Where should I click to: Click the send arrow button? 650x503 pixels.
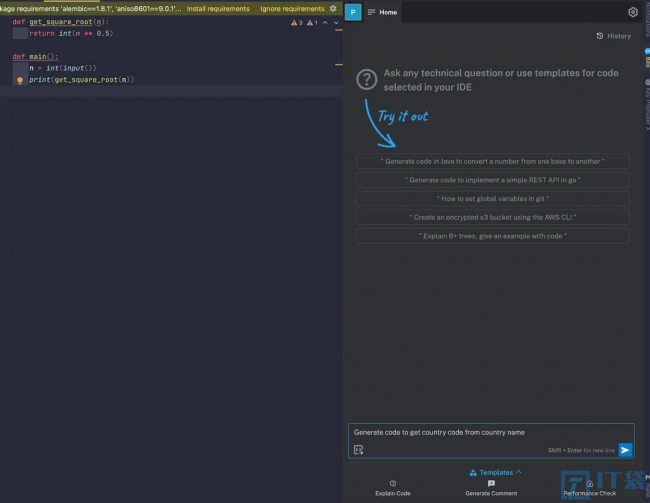(625, 450)
